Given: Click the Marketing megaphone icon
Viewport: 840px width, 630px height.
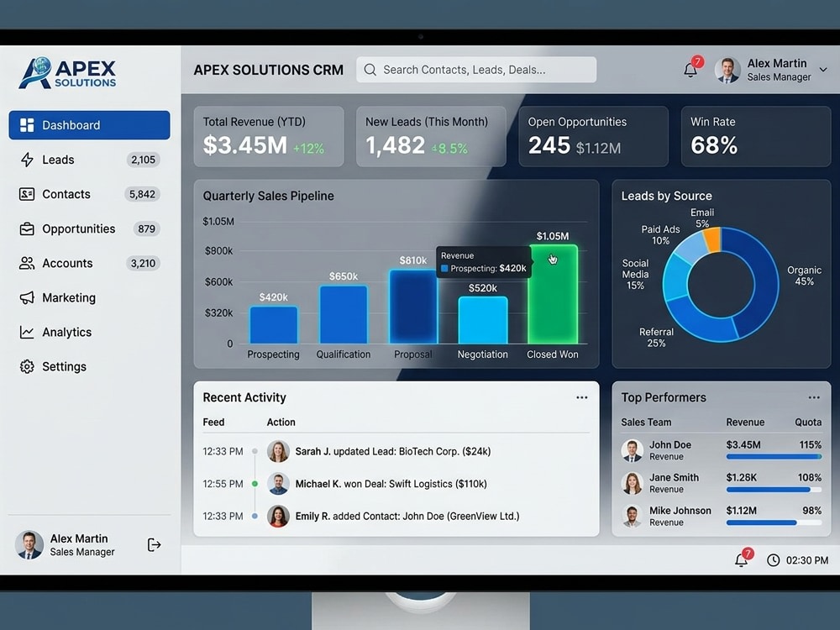Looking at the screenshot, I should pyautogui.click(x=27, y=297).
